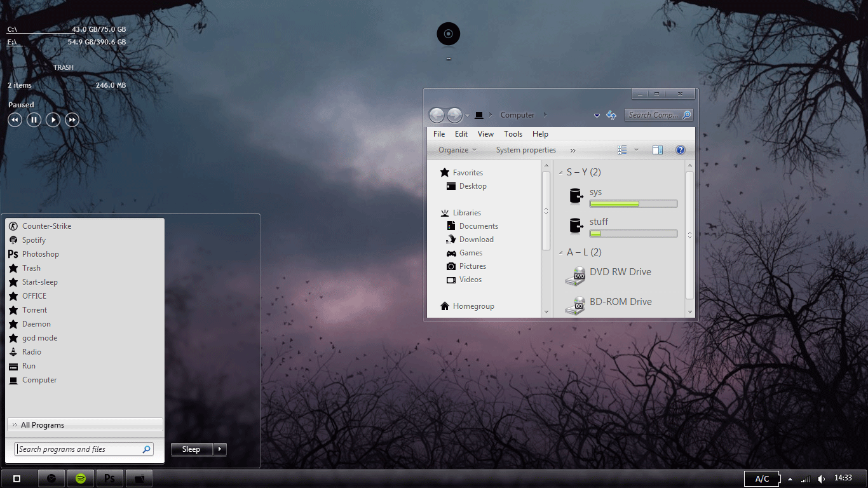Collapse A – L drive group
Image resolution: width=868 pixels, height=488 pixels.
pos(560,252)
